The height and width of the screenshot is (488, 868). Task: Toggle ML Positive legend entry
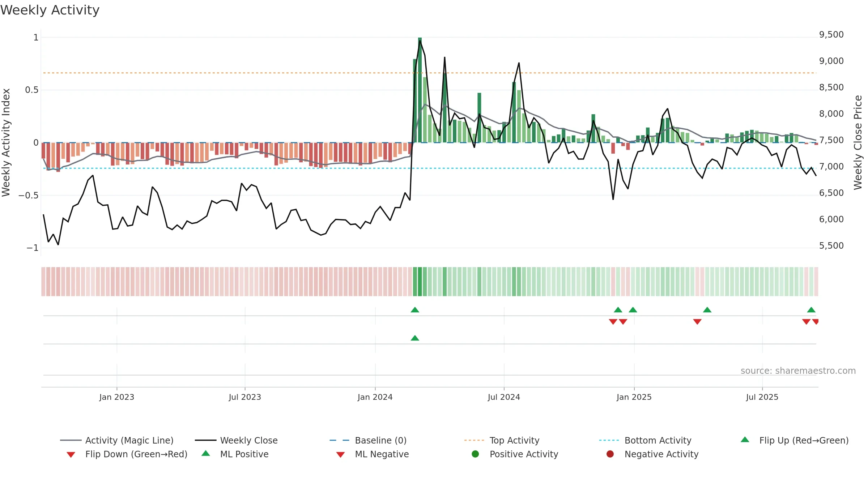[235, 454]
